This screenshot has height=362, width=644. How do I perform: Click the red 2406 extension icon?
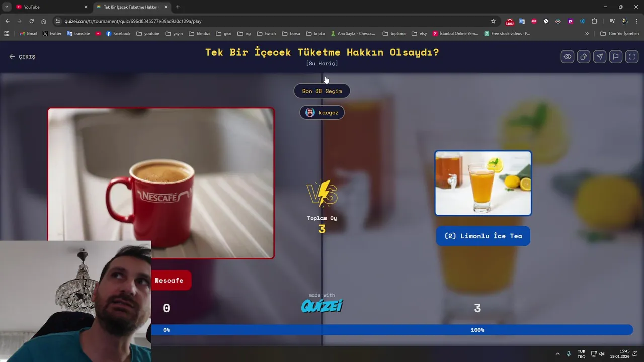coord(510,22)
